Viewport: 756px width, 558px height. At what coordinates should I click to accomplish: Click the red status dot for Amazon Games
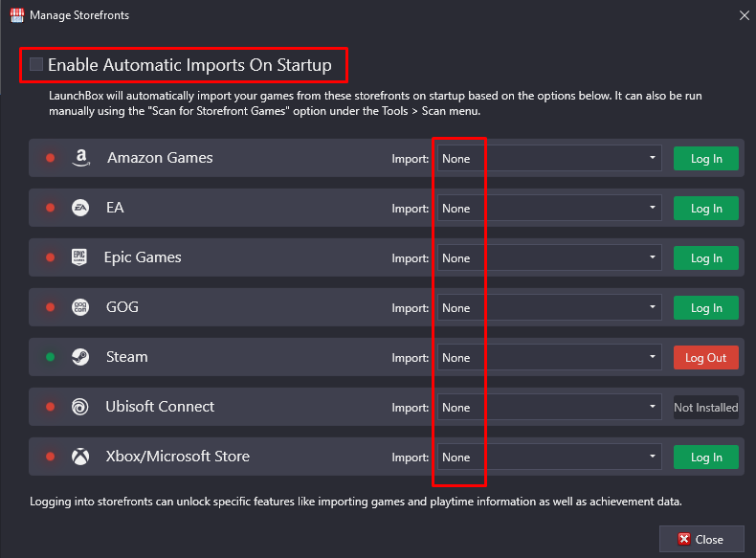pyautogui.click(x=50, y=158)
